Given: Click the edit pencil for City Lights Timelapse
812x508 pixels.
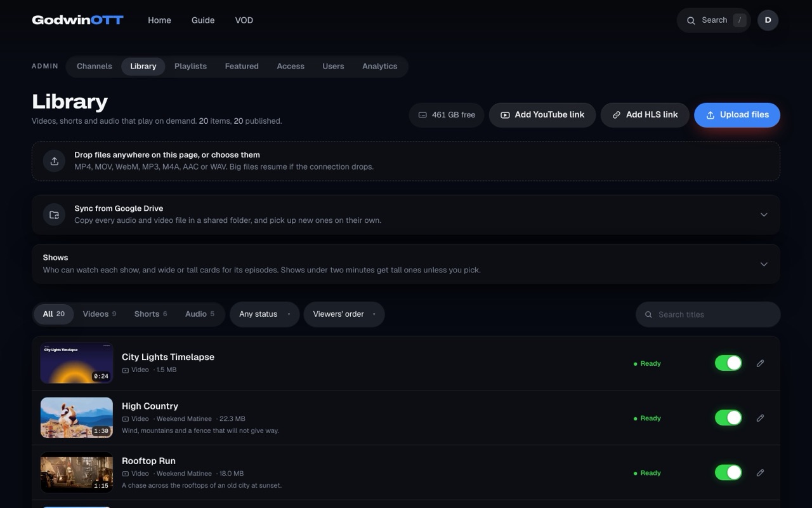Looking at the screenshot, I should [x=760, y=363].
